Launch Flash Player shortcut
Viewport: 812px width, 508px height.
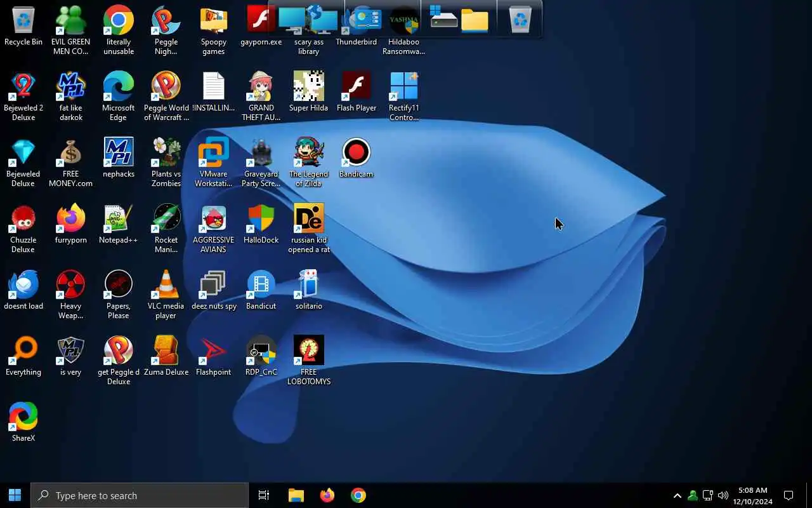(x=357, y=91)
